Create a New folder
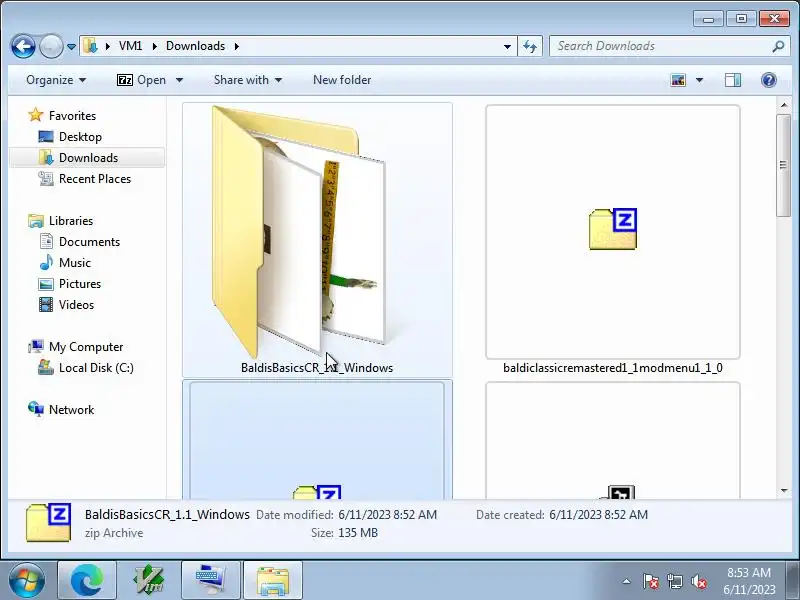 coord(342,80)
